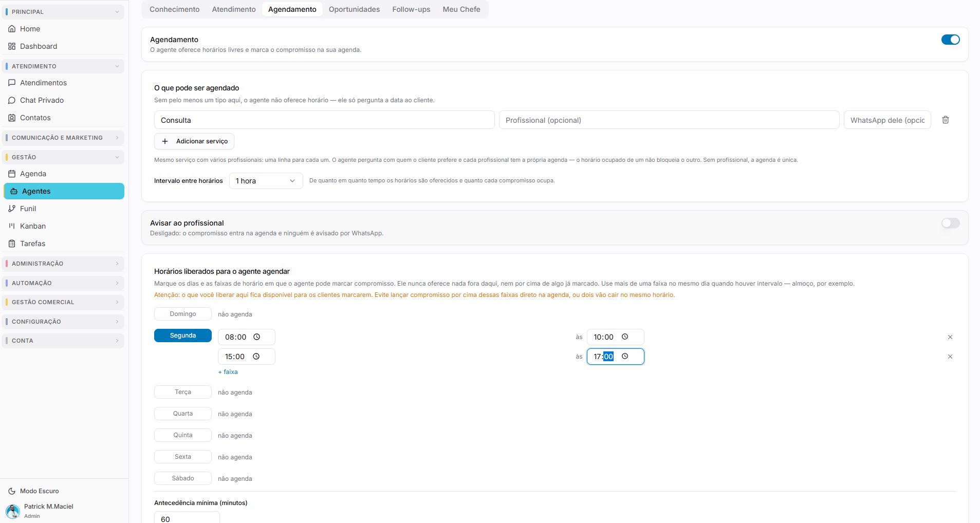Collapse the PRINCIPAL sidebar section
This screenshot has height=523, width=980.
pyautogui.click(x=63, y=12)
